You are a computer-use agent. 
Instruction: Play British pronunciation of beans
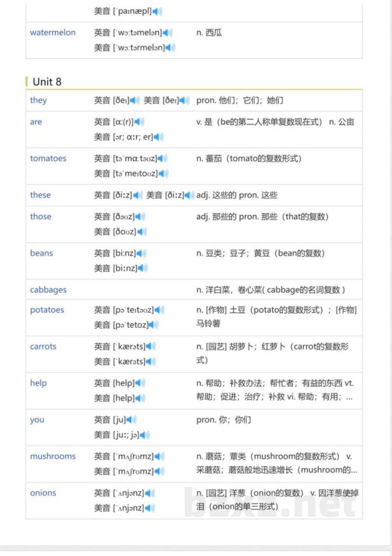point(142,253)
